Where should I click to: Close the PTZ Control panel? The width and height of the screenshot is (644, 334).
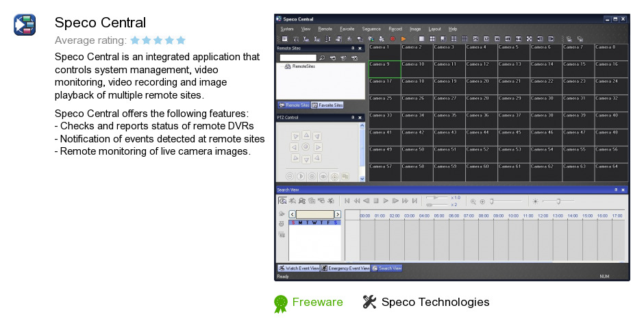[x=360, y=117]
